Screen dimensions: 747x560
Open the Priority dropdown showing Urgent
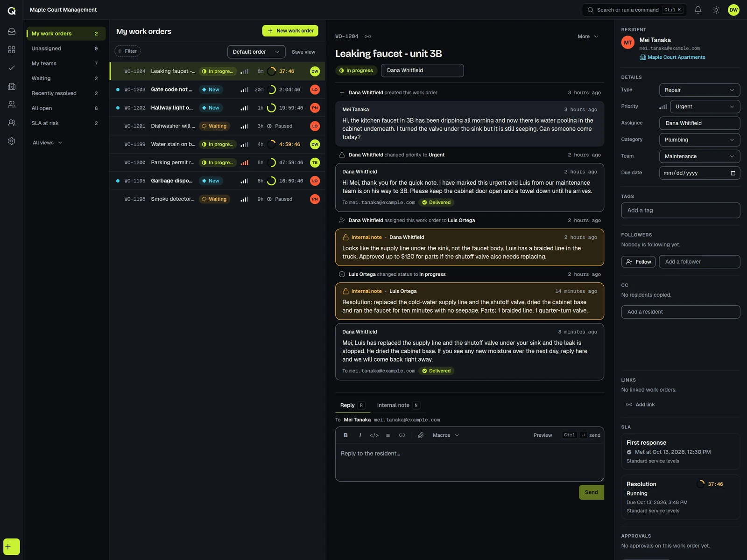[x=705, y=106]
